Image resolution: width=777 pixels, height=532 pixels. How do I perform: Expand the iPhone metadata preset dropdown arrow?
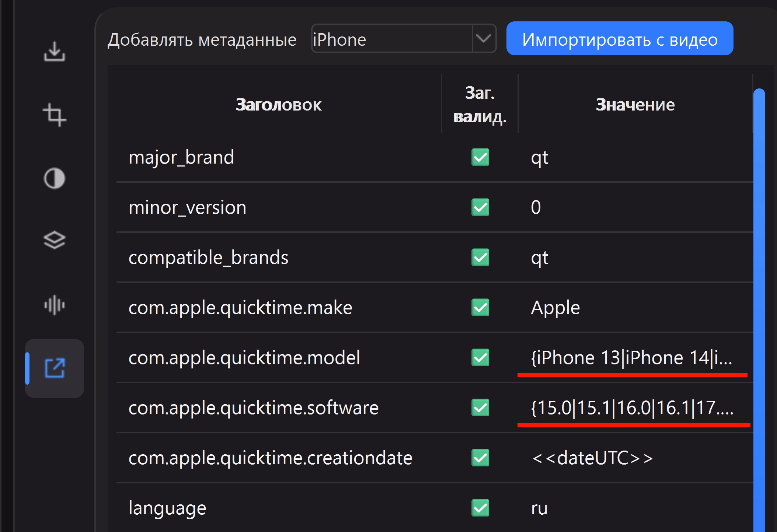[484, 39]
